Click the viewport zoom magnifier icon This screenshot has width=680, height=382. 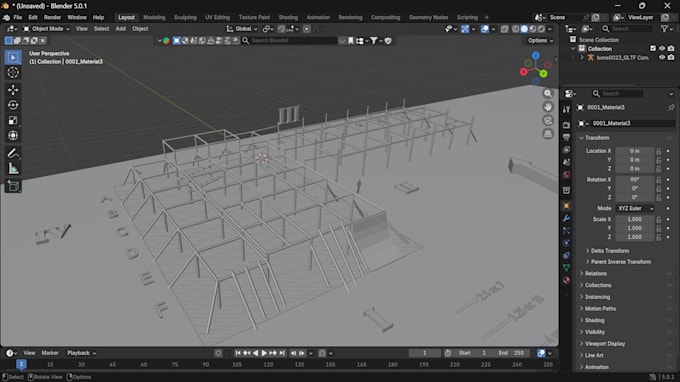point(548,93)
